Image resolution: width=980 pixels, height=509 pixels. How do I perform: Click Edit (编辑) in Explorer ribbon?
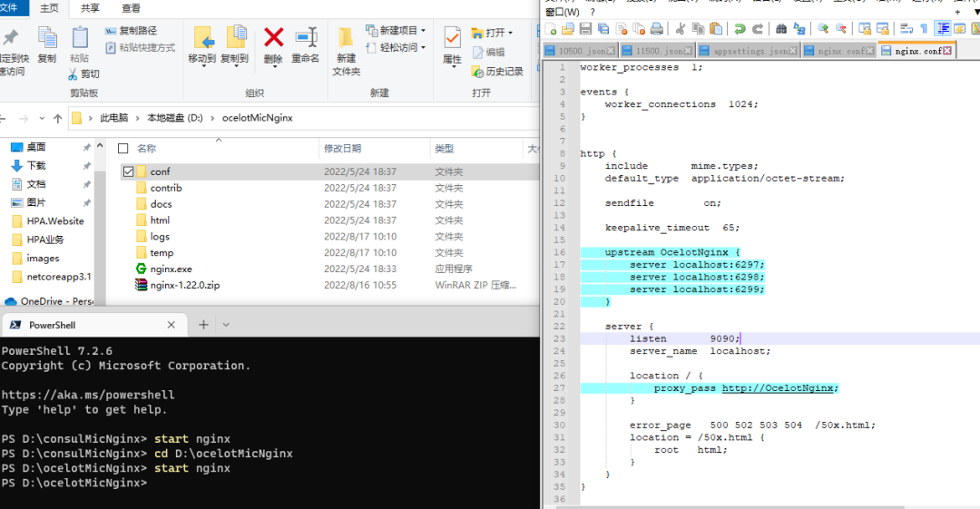pyautogui.click(x=488, y=53)
